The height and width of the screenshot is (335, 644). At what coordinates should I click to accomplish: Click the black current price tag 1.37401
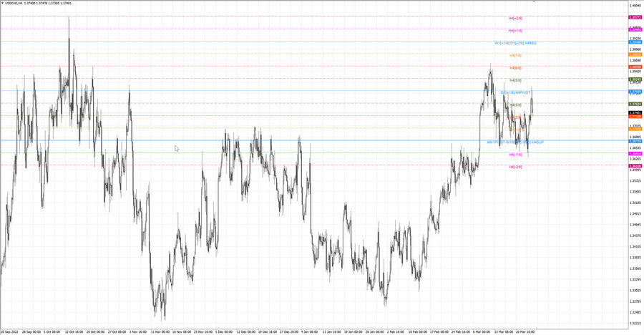tap(635, 112)
